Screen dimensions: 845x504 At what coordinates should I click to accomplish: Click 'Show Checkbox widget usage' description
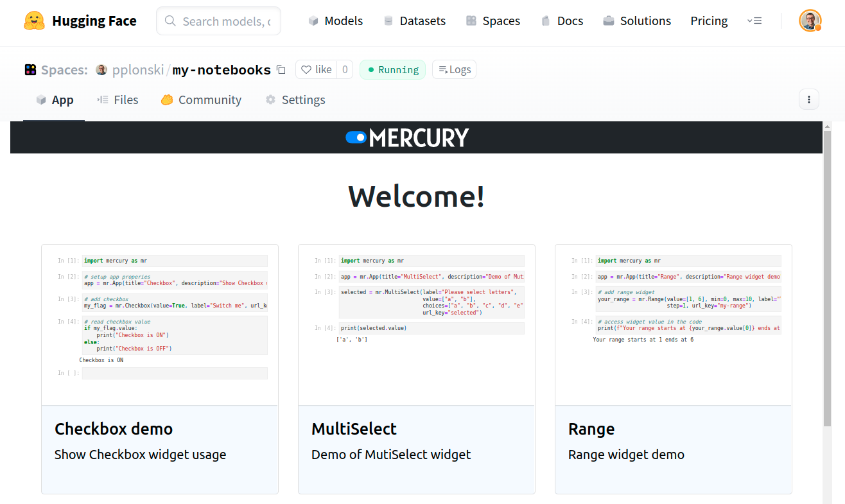[141, 455]
